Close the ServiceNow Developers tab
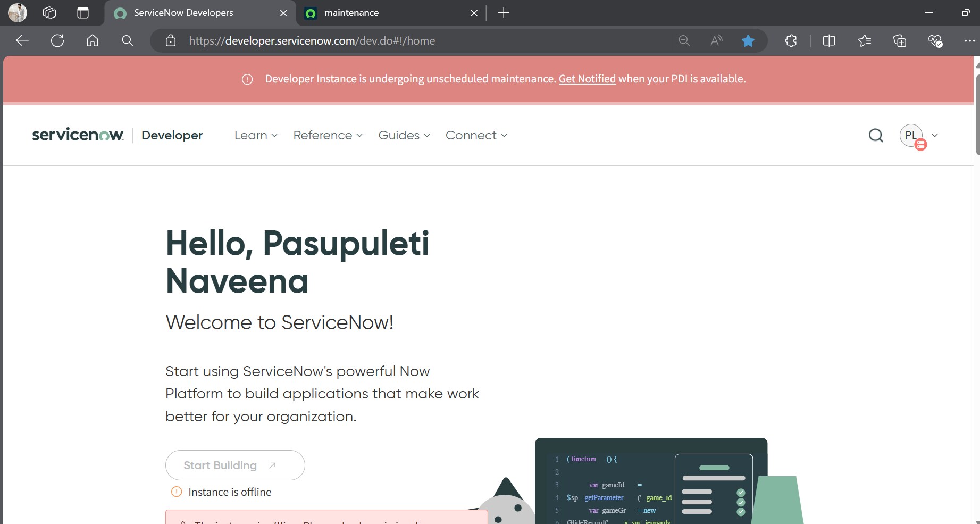This screenshot has height=524, width=980. tap(283, 13)
